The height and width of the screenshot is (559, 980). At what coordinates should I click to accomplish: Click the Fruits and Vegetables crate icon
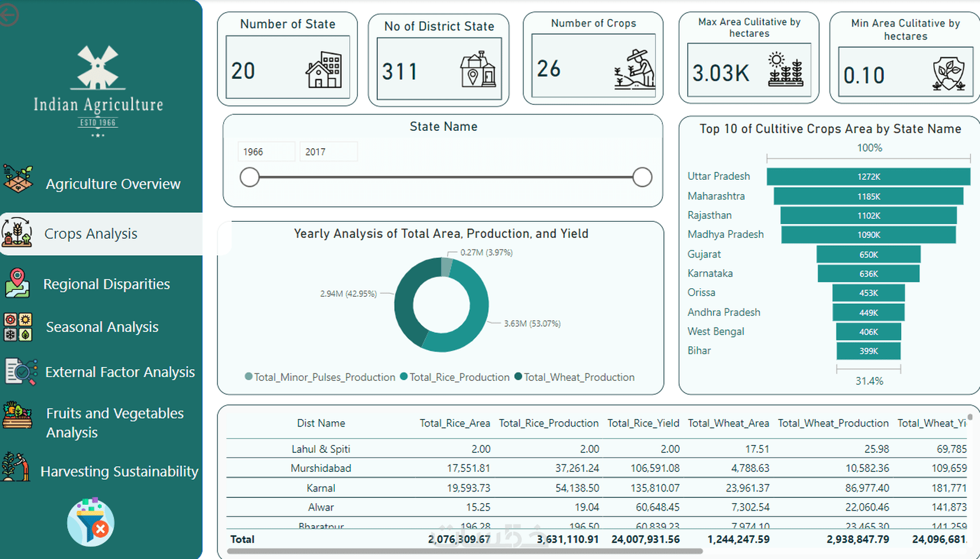pyautogui.click(x=17, y=416)
